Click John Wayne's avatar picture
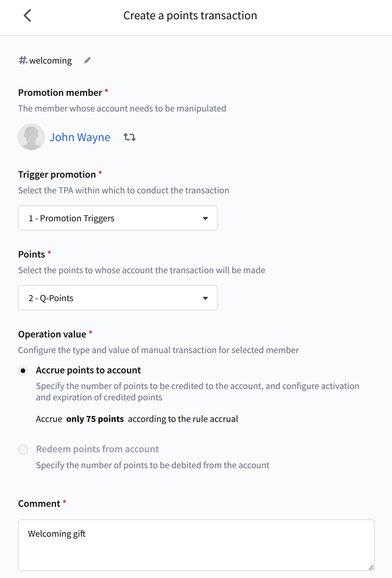The width and height of the screenshot is (392, 578). tap(31, 137)
